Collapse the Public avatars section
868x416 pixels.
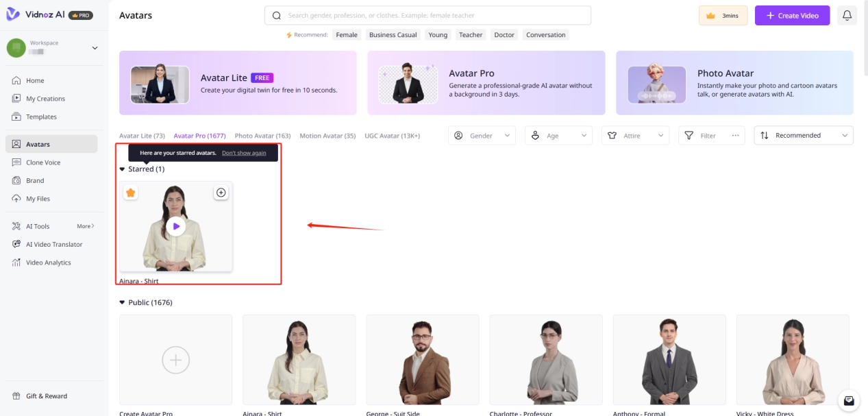tap(123, 303)
